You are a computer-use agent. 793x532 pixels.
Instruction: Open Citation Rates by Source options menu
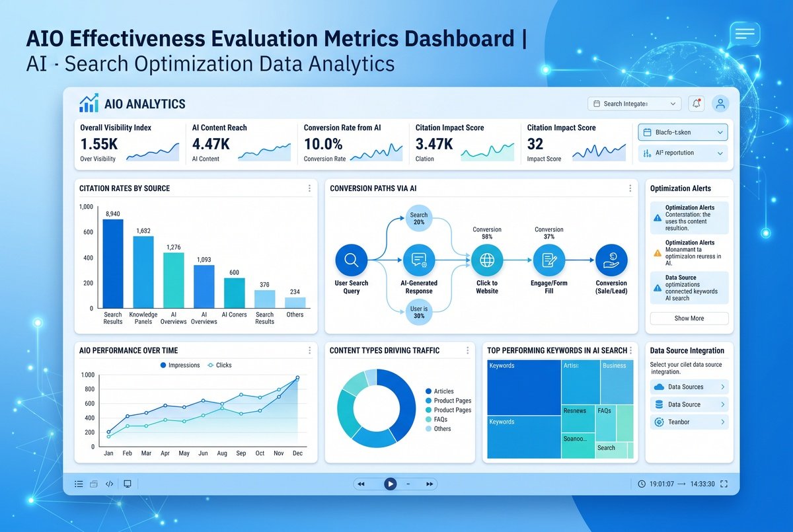pos(309,188)
